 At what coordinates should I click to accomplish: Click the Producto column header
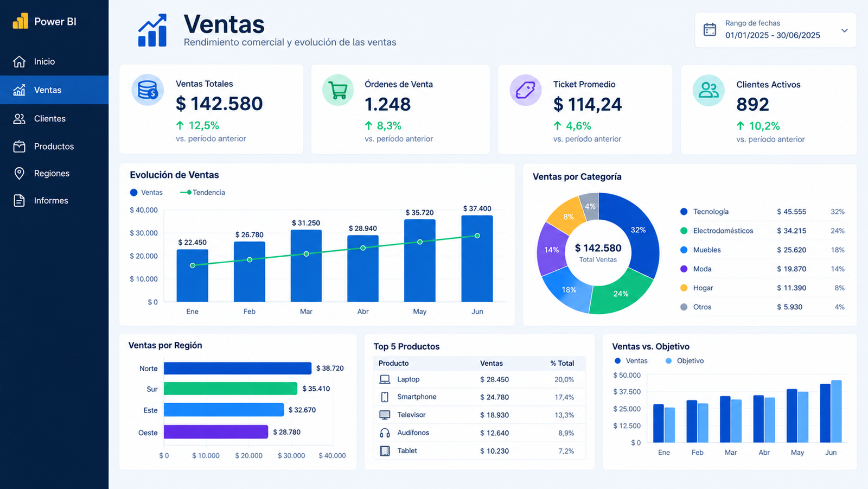point(393,363)
